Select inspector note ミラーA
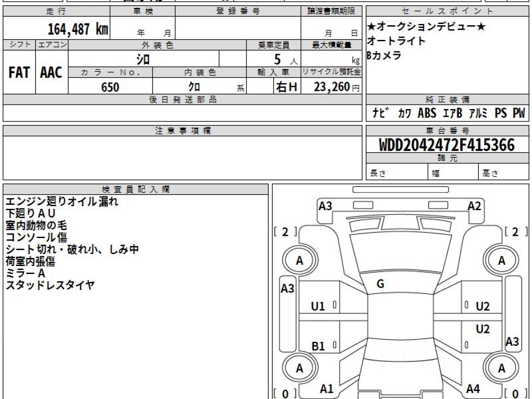Image resolution: width=532 pixels, height=399 pixels. click(25, 273)
